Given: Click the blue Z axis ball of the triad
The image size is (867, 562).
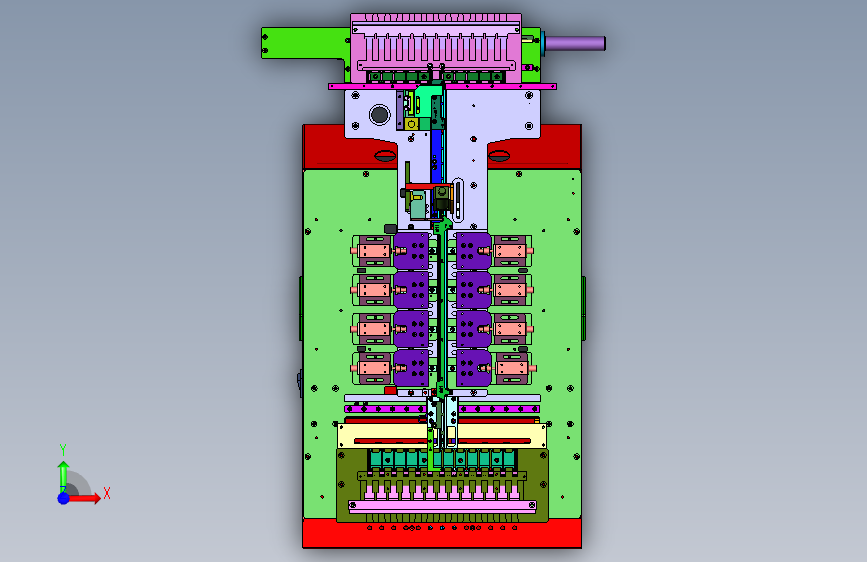Looking at the screenshot, I should pos(64,498).
